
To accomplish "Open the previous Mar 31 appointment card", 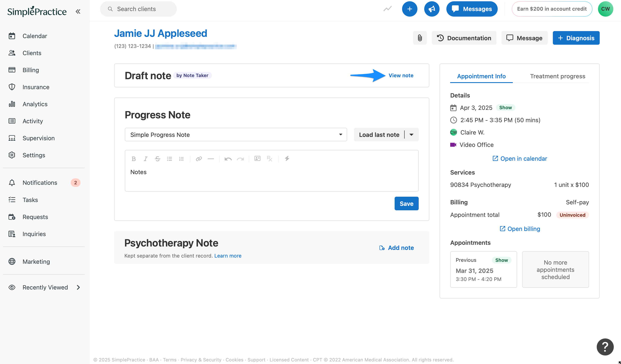I will 483,269.
